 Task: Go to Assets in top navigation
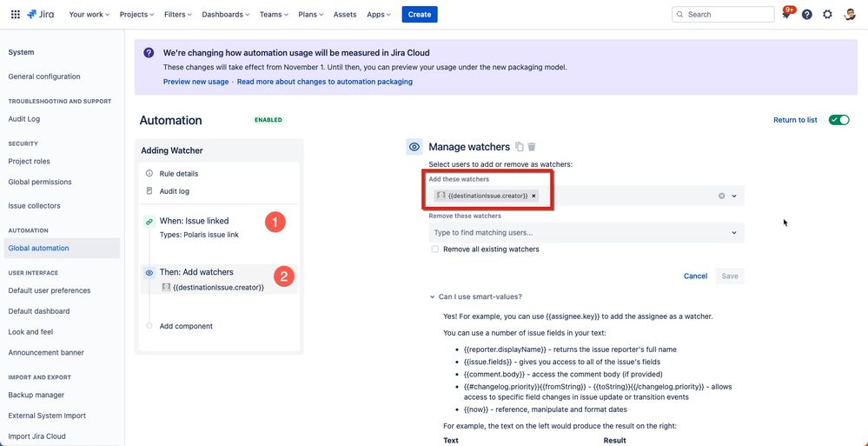point(345,15)
